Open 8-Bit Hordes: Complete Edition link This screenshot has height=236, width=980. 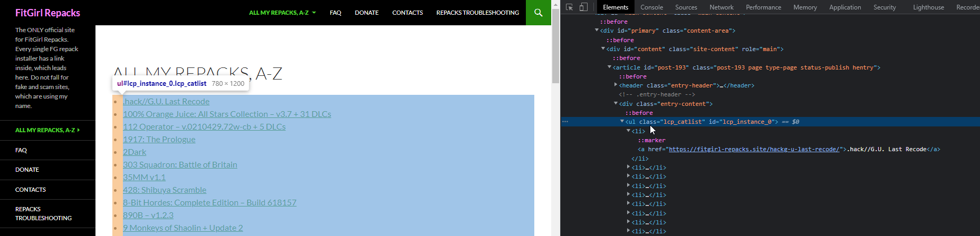pos(209,203)
